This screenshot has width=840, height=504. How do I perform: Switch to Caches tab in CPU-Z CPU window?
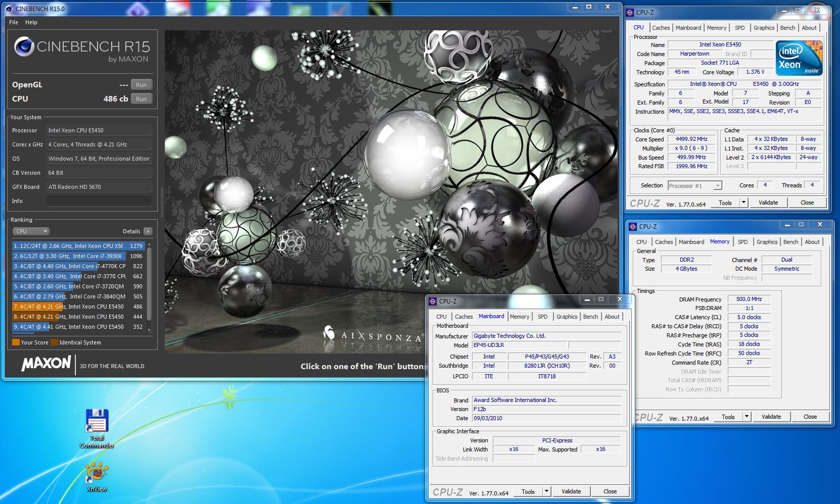click(661, 28)
